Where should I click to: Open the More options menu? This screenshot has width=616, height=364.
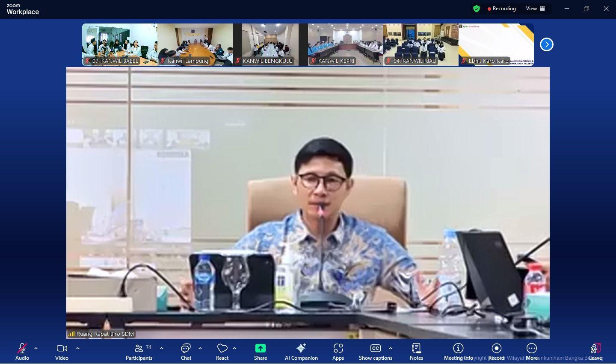pos(532,352)
